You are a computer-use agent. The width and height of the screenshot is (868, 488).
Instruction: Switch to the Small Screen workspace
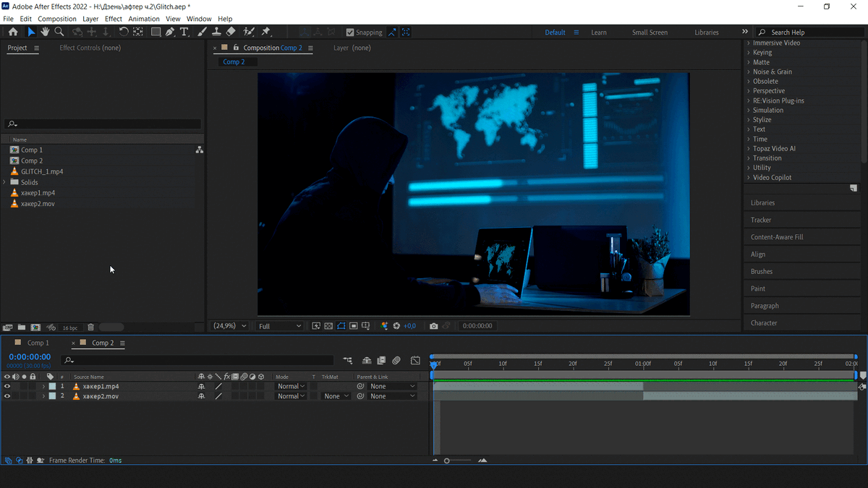650,33
